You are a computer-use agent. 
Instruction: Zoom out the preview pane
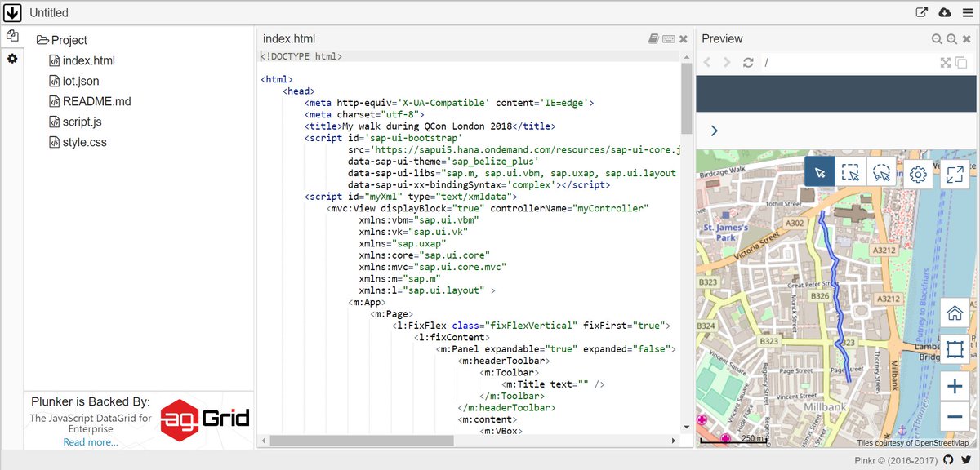coord(937,38)
